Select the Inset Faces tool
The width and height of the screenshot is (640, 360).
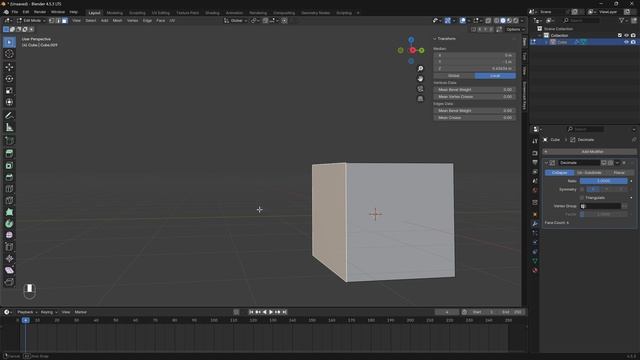click(9, 166)
